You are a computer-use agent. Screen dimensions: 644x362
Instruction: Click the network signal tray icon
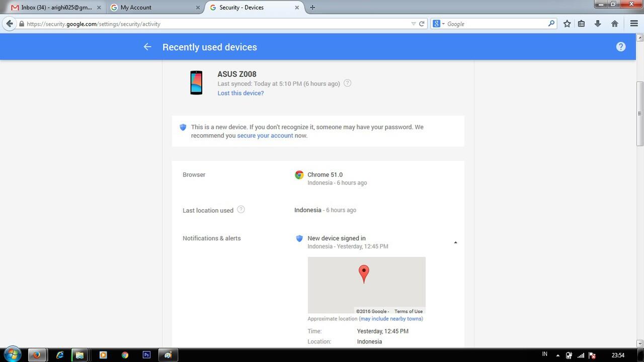click(x=581, y=355)
